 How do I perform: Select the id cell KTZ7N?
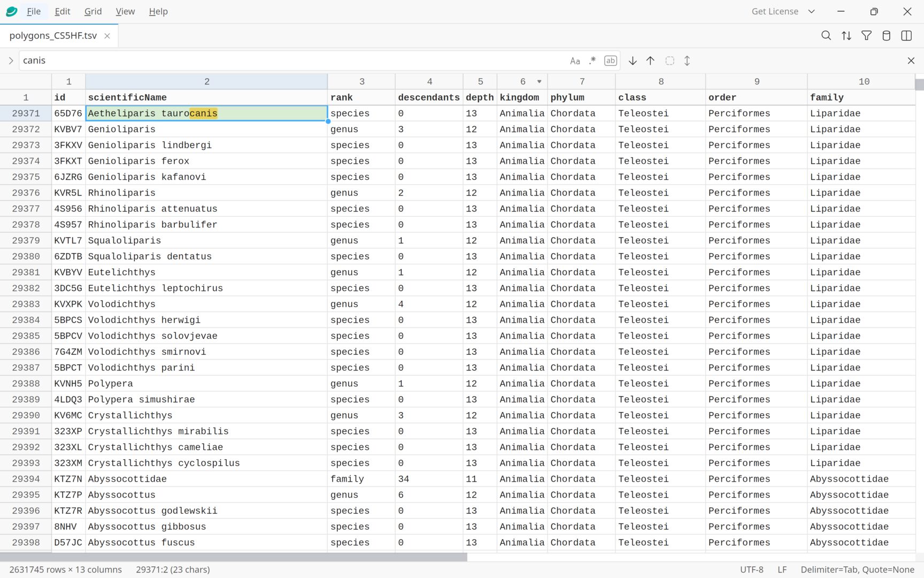coord(68,479)
